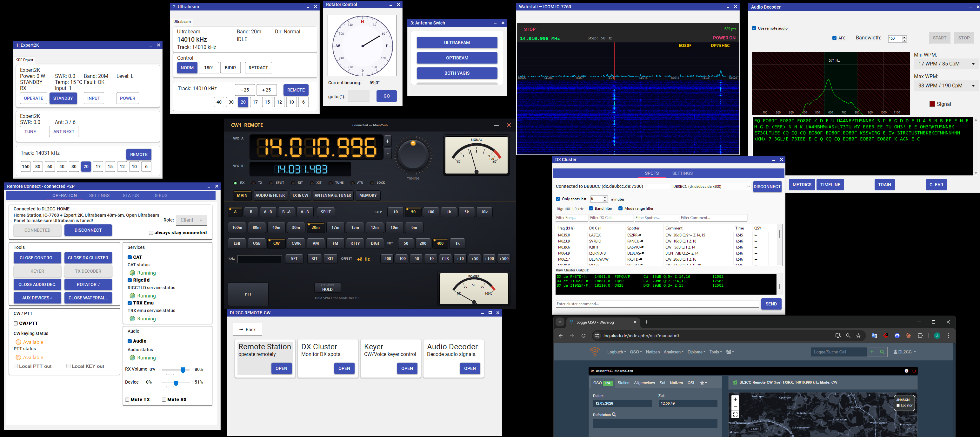
Task: Click the red power icon in DX-Wasserfall bar
Action: 914,371
